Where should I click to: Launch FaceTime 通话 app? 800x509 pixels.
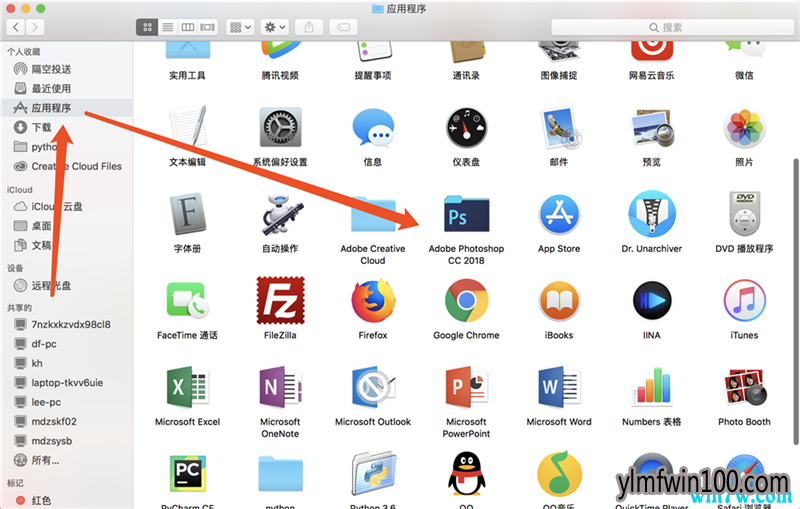tap(187, 300)
